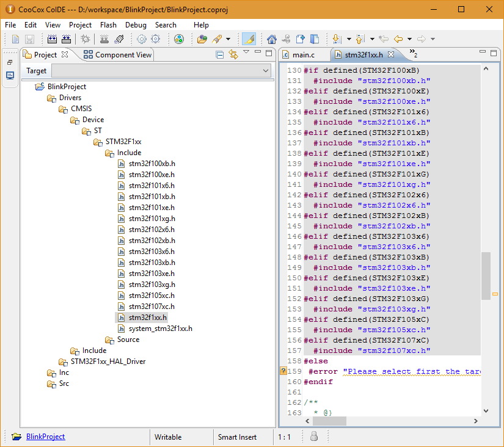Viewport: 504px width, 447px height.
Task: Open dropdown arrow next to the brush tool
Action: [x=228, y=39]
